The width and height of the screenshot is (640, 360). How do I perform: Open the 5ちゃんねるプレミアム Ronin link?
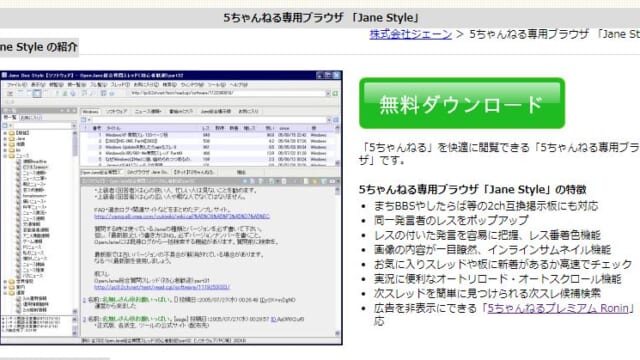558,308
